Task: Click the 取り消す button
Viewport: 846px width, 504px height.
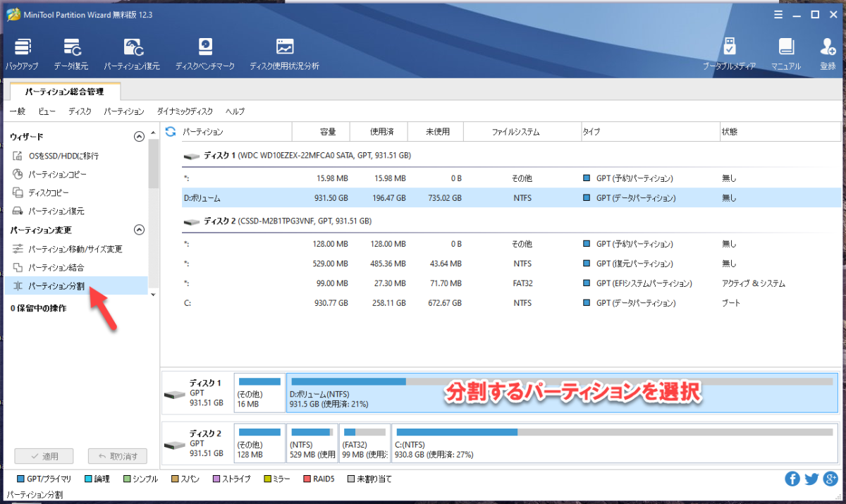Action: (x=118, y=456)
